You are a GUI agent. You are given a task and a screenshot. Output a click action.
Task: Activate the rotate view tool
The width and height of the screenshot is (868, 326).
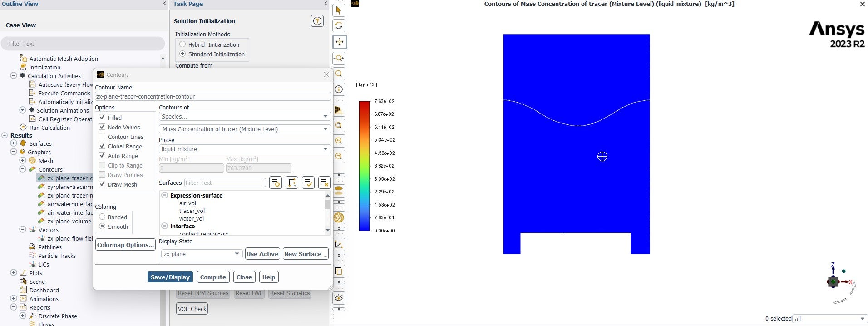[339, 26]
